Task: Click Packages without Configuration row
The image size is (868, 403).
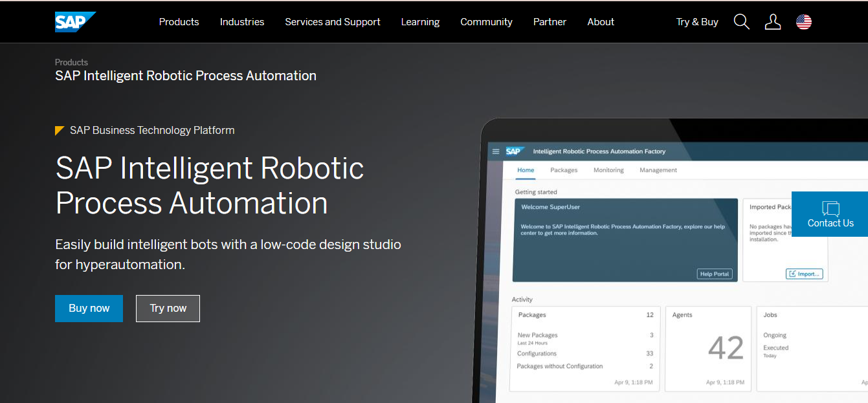Action: pos(585,366)
